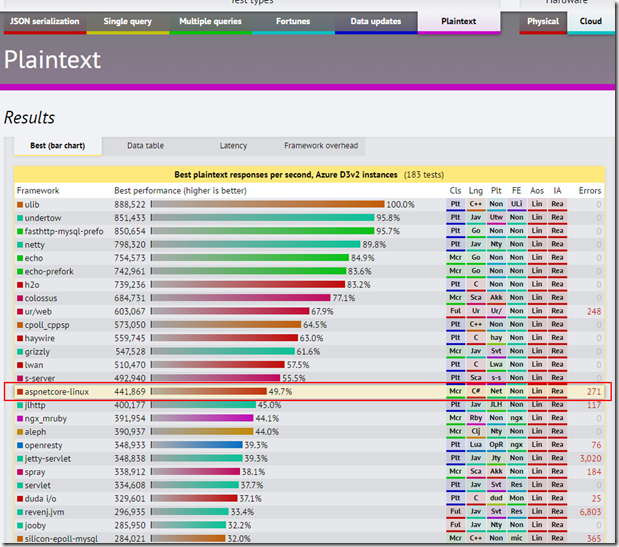This screenshot has width=619, height=547.
Task: Select the Multiple queries tab
Action: (x=210, y=22)
